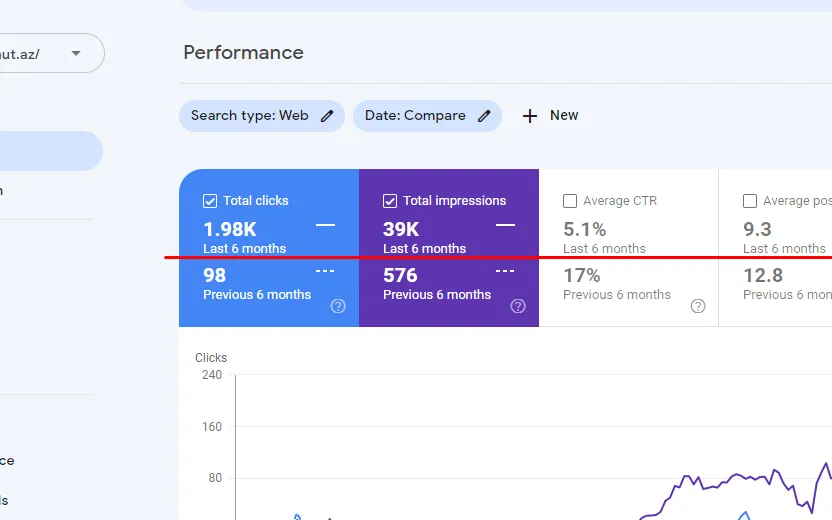Click the 240 y-axis label
Image resolution: width=832 pixels, height=520 pixels.
pos(212,375)
